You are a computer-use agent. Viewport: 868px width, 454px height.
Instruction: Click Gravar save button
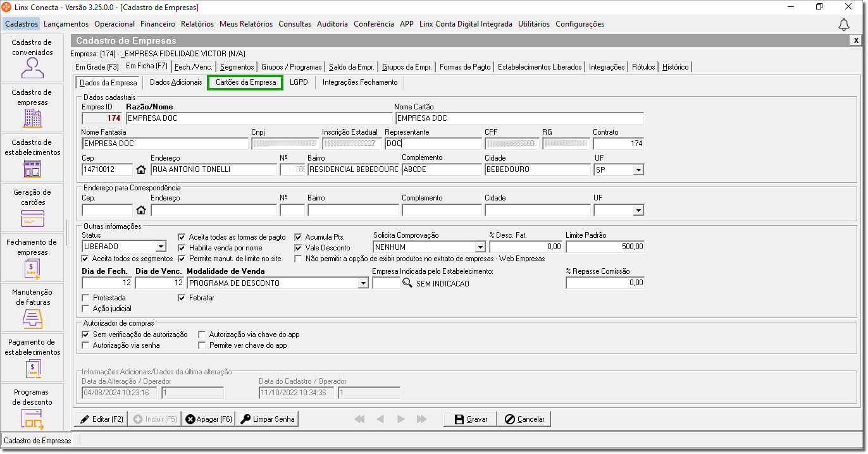pyautogui.click(x=470, y=419)
